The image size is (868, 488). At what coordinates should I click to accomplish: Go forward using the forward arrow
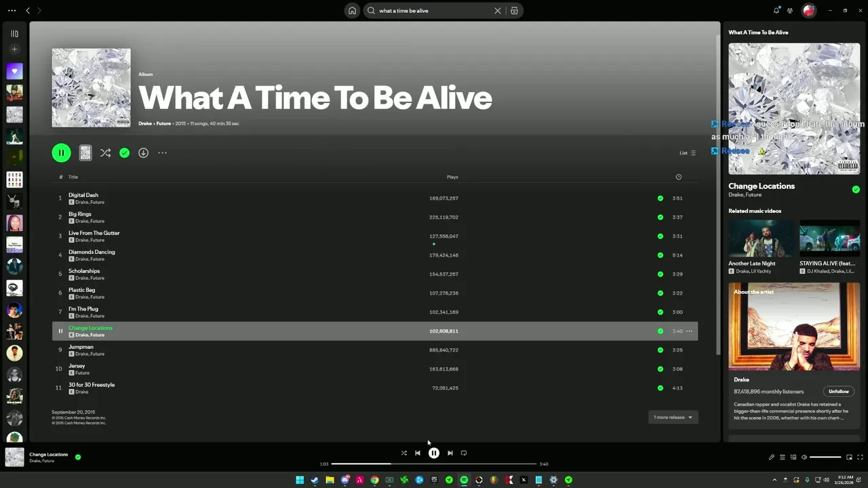click(x=39, y=10)
